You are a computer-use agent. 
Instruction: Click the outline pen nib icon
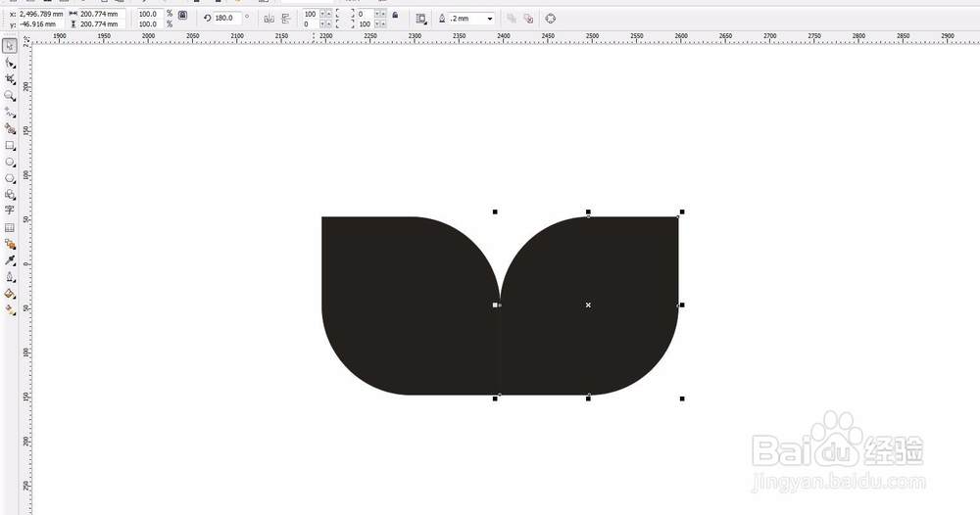pyautogui.click(x=442, y=19)
